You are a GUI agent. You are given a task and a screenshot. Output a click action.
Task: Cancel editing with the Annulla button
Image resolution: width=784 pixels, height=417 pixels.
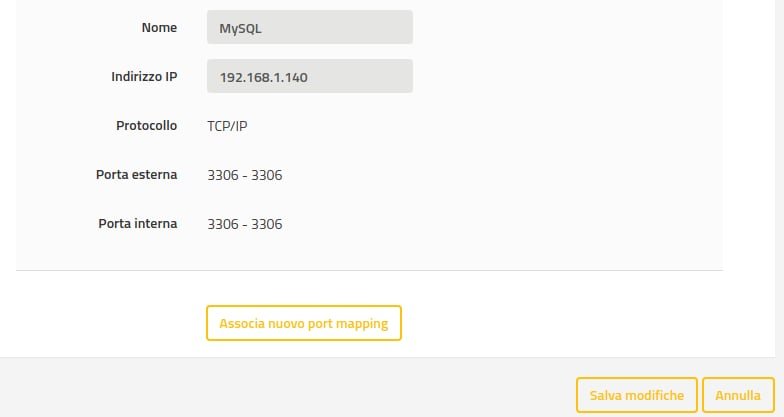pos(738,395)
